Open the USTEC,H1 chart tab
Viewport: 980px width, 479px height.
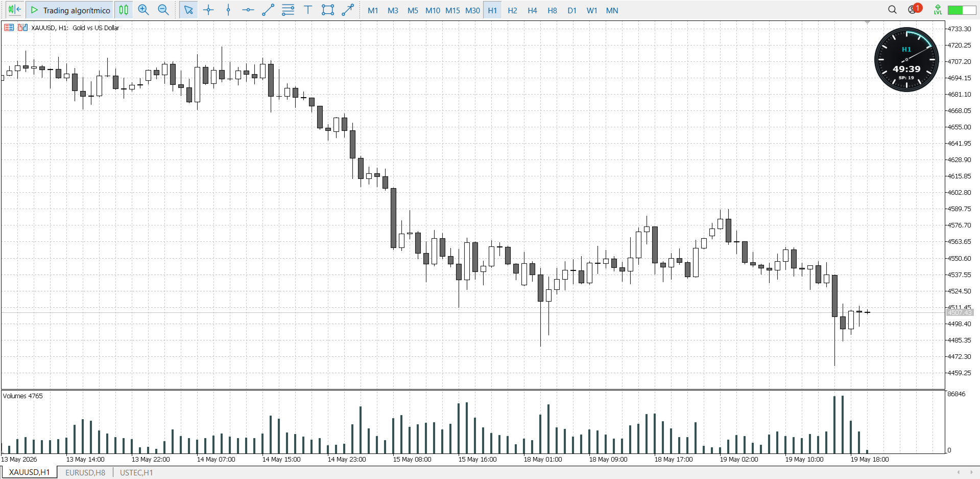[x=136, y=472]
